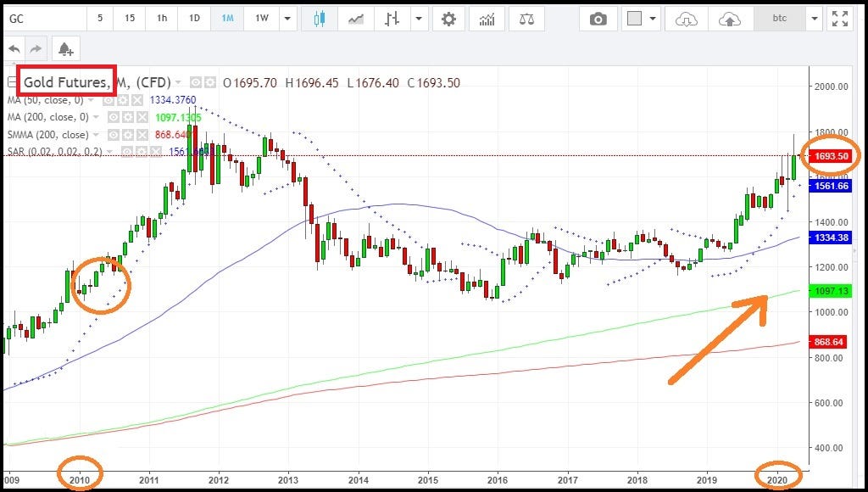Remove the MA 50 indicator
This screenshot has height=492, width=868.
tap(137, 100)
